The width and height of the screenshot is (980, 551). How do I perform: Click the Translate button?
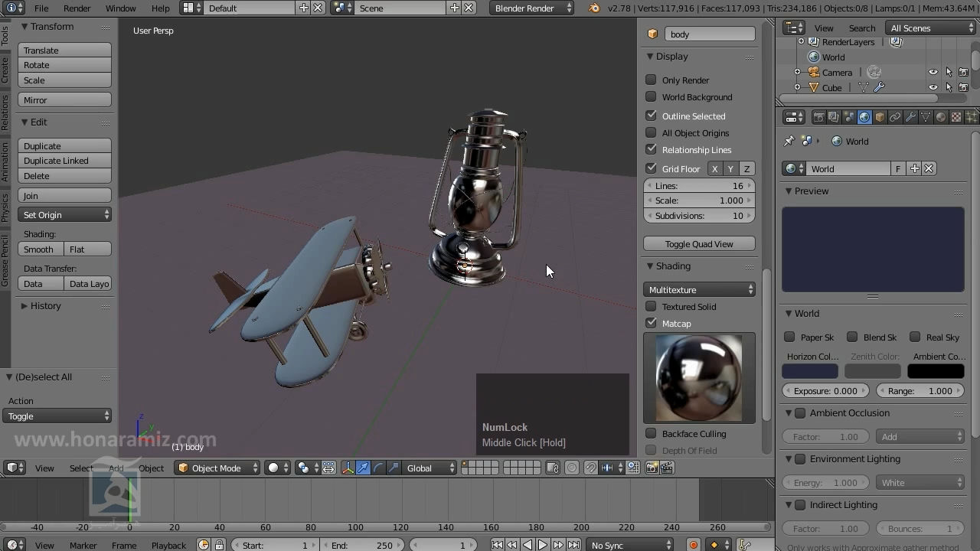pyautogui.click(x=64, y=51)
